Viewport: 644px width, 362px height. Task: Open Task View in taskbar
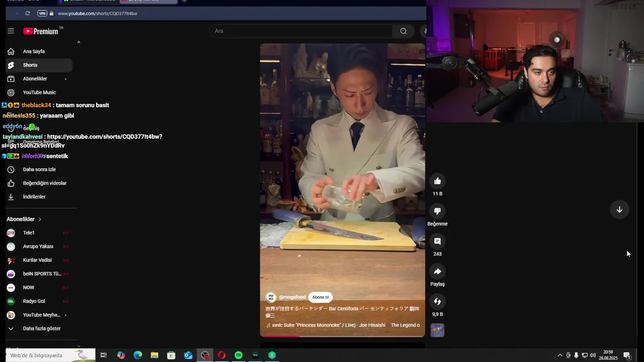[103, 355]
